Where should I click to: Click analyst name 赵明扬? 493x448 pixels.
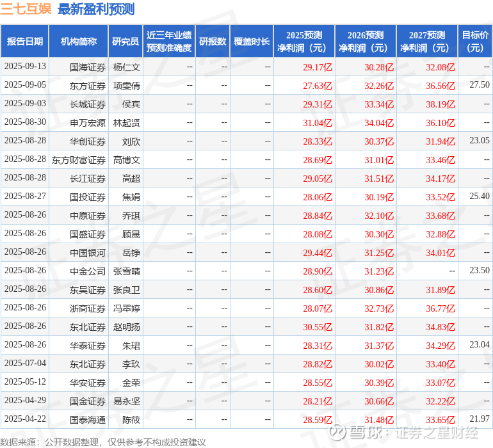point(126,327)
